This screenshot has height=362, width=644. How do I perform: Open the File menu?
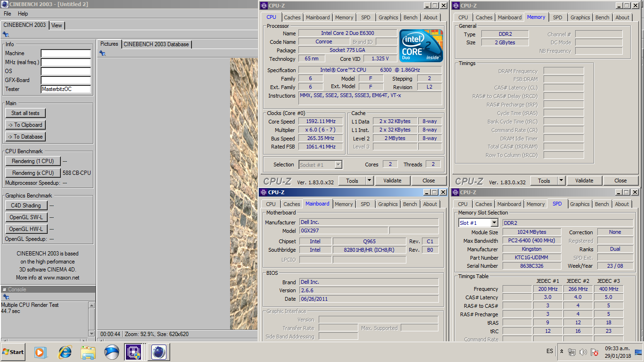[x=8, y=14]
